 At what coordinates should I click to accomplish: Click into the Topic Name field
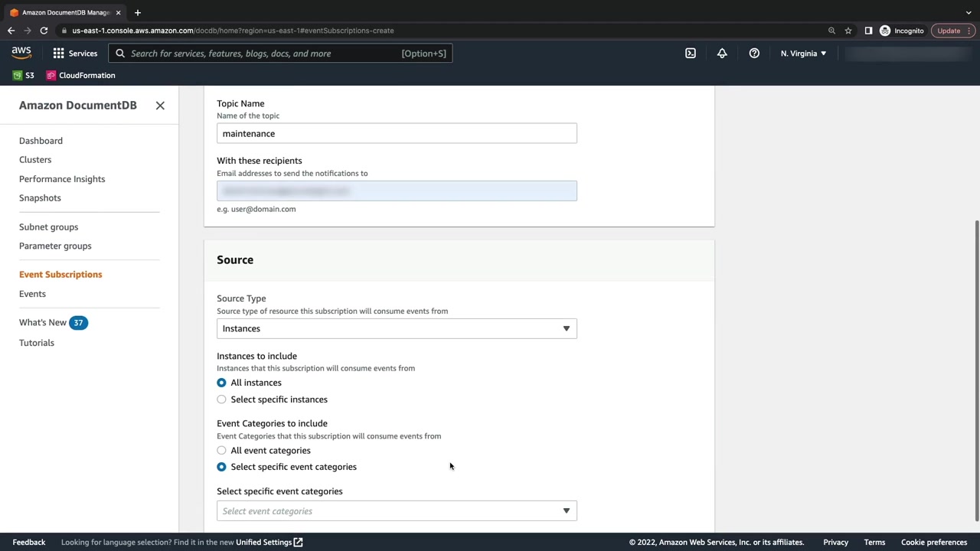click(x=397, y=134)
